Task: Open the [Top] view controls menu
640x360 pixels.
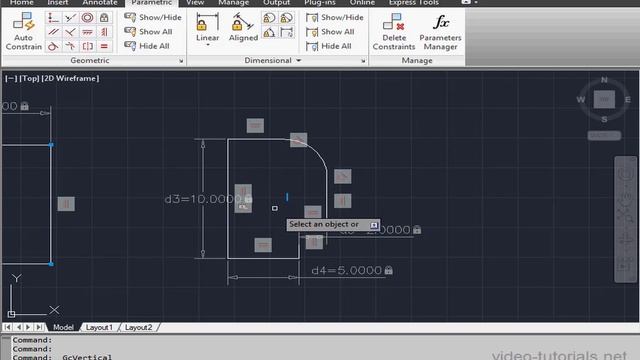Action: click(29, 78)
